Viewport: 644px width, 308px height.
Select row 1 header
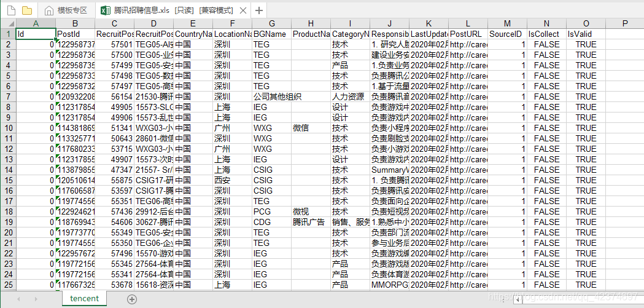click(x=7, y=34)
